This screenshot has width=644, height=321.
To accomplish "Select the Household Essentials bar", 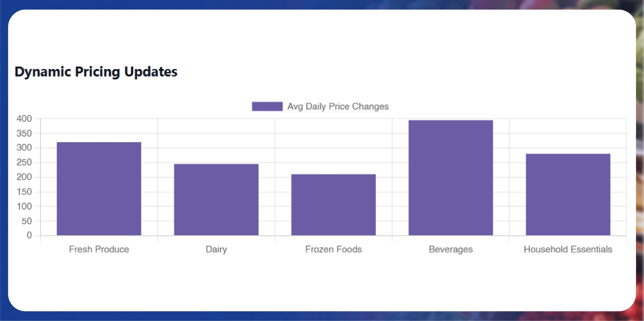I will [x=568, y=194].
